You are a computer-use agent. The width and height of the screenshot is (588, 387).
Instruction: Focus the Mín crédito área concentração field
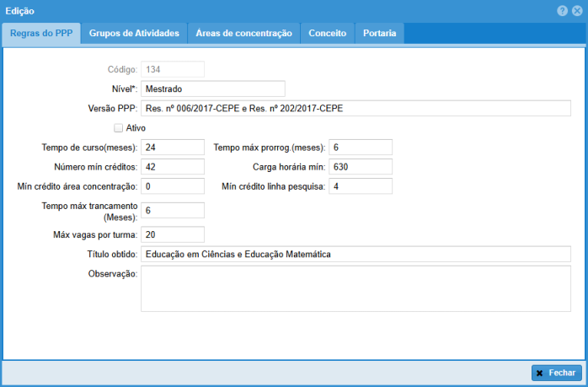(x=173, y=186)
